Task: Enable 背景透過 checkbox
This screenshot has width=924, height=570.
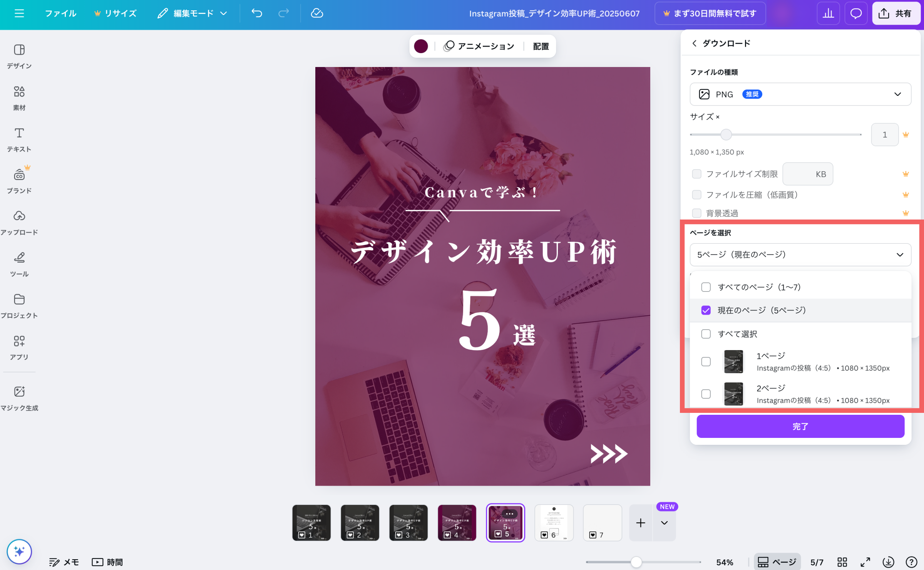Action: coord(696,213)
